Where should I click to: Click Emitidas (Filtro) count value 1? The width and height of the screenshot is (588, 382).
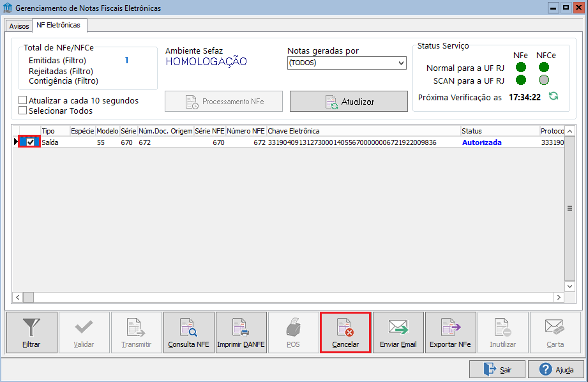[127, 60]
